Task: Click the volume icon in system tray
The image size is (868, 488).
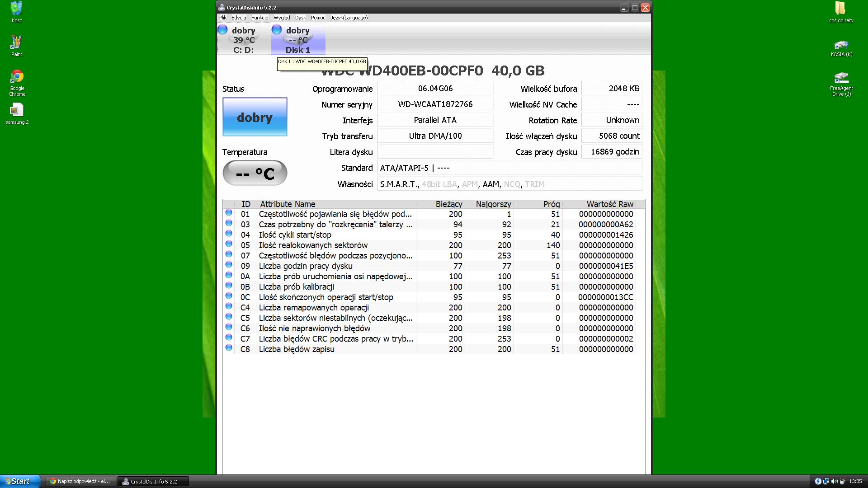Action: (834, 481)
